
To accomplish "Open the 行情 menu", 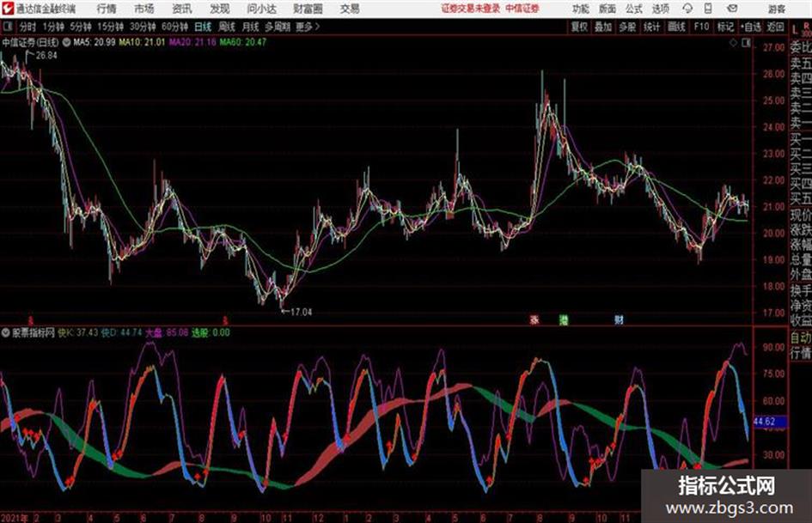I will click(107, 9).
